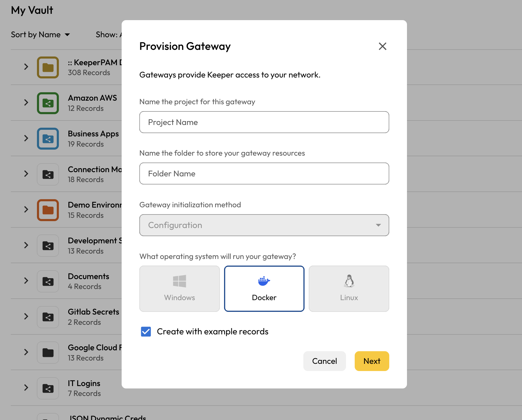Focus the Project Name input field
Screen dimensions: 522x420
pyautogui.click(x=264, y=122)
